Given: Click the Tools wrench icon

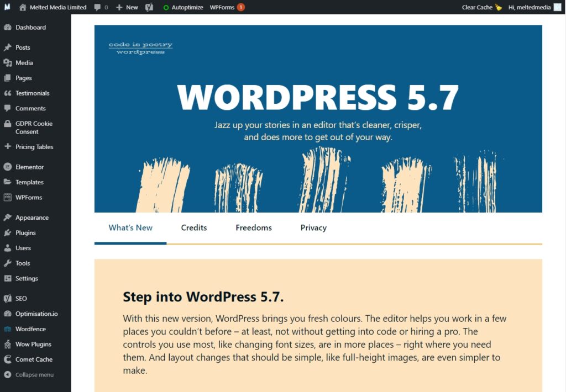Looking at the screenshot, I should [8, 263].
